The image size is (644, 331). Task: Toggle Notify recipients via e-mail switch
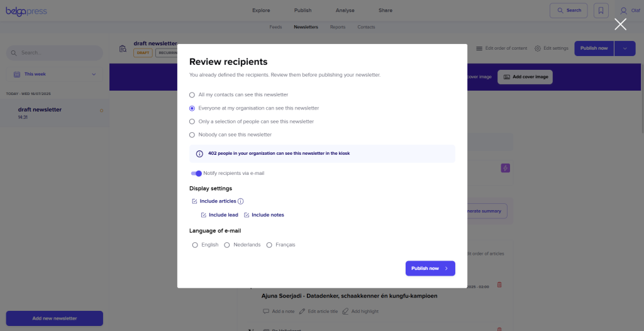pos(196,173)
